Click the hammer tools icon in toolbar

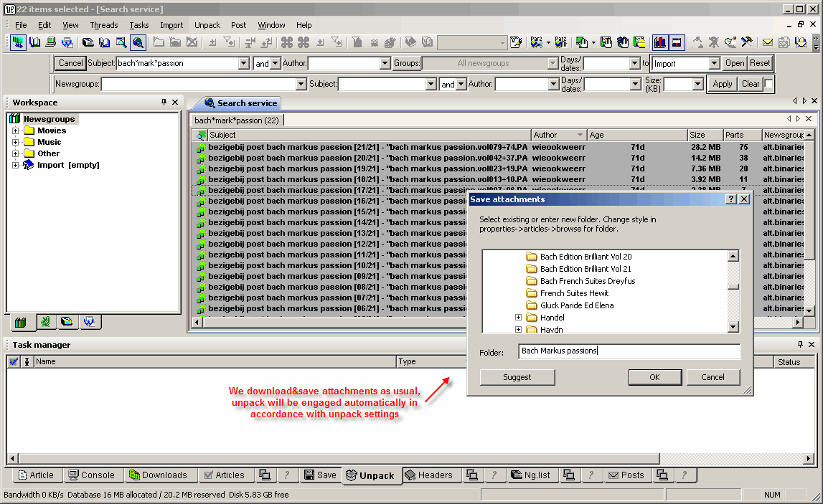point(747,42)
